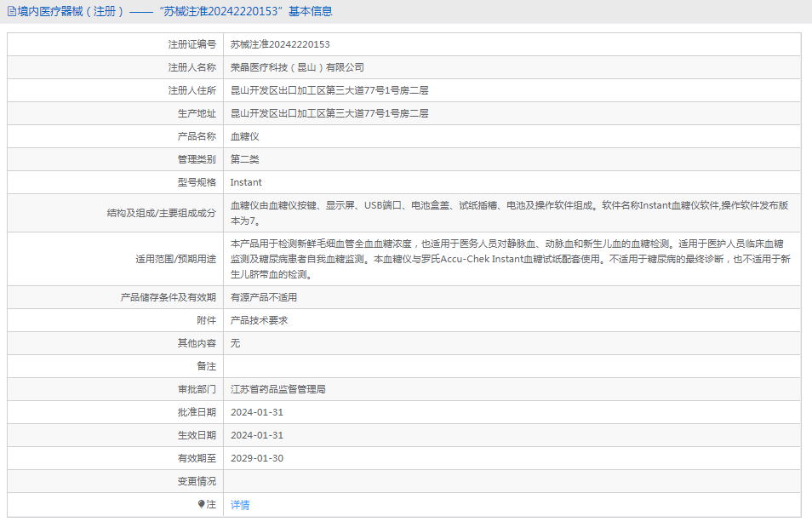Select 2024-01-31 in the 生效日期 row

pyautogui.click(x=257, y=435)
